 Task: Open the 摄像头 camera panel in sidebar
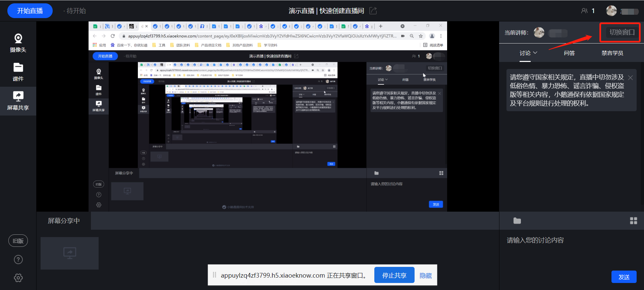point(18,43)
